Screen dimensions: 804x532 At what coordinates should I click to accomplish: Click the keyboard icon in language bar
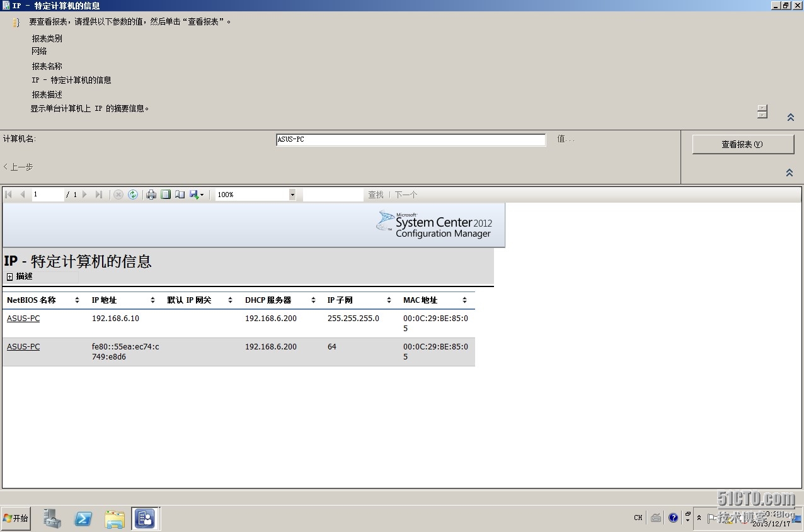[x=656, y=518]
